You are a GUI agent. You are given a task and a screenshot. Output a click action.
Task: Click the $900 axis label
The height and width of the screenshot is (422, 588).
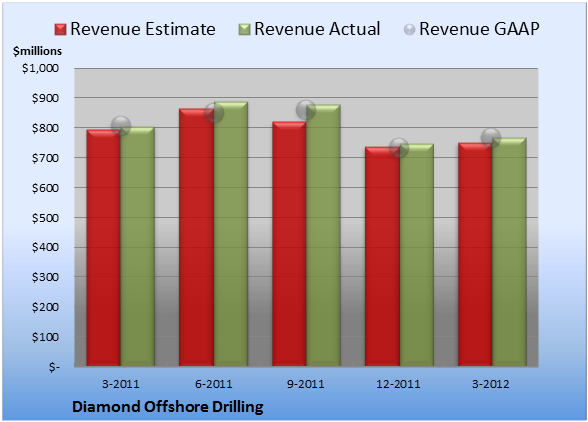point(45,98)
